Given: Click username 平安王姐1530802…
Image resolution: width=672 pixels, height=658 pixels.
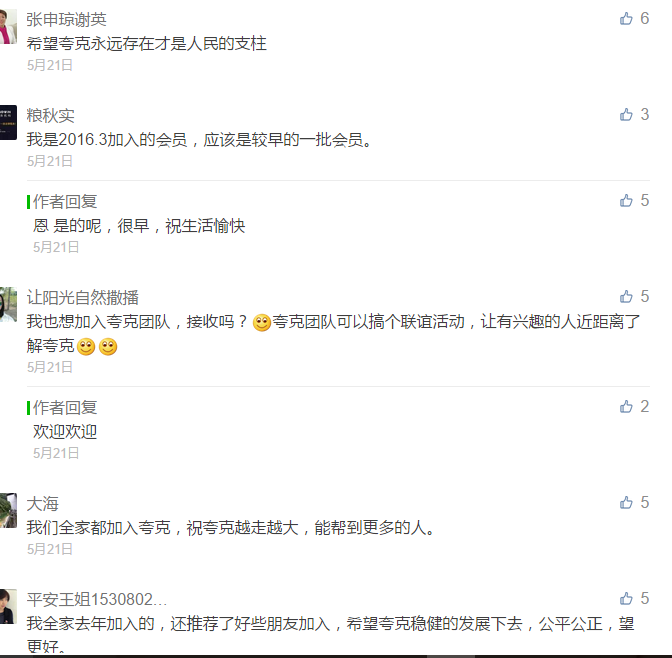Looking at the screenshot, I should [x=97, y=600].
